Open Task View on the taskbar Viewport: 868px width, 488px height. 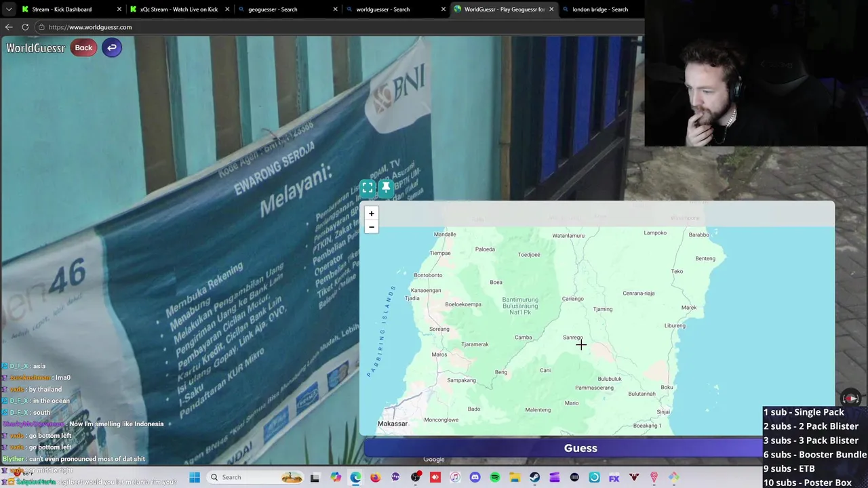(x=315, y=478)
